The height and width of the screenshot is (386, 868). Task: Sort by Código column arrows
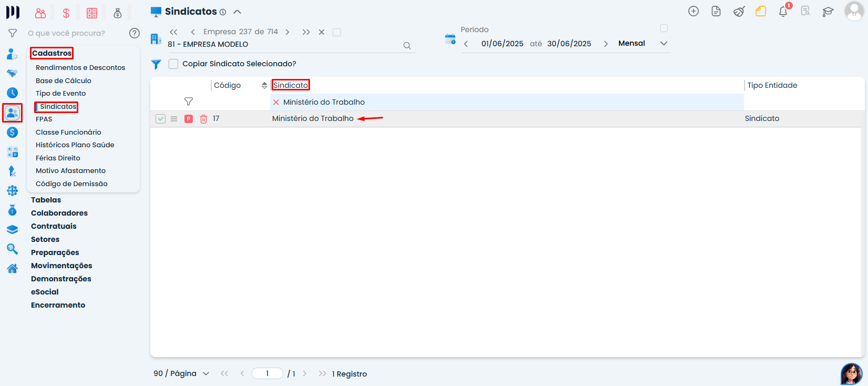pos(264,85)
